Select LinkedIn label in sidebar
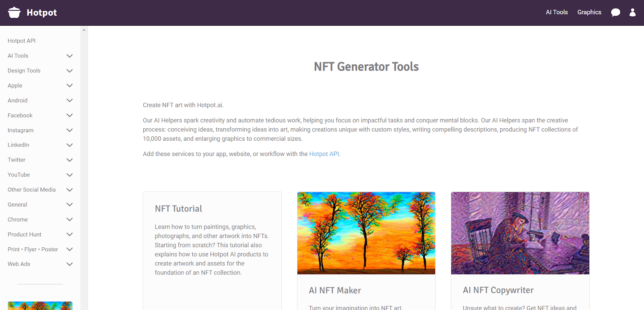Screen dimensions: 644x310 [19, 145]
